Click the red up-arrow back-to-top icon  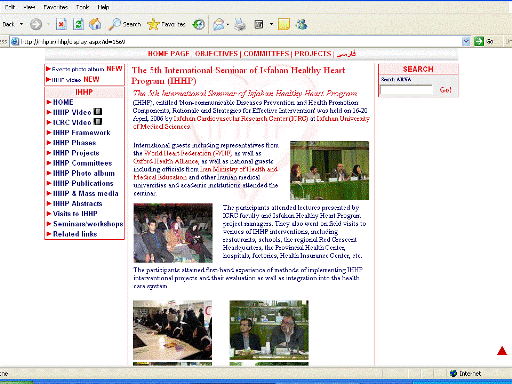click(x=502, y=351)
